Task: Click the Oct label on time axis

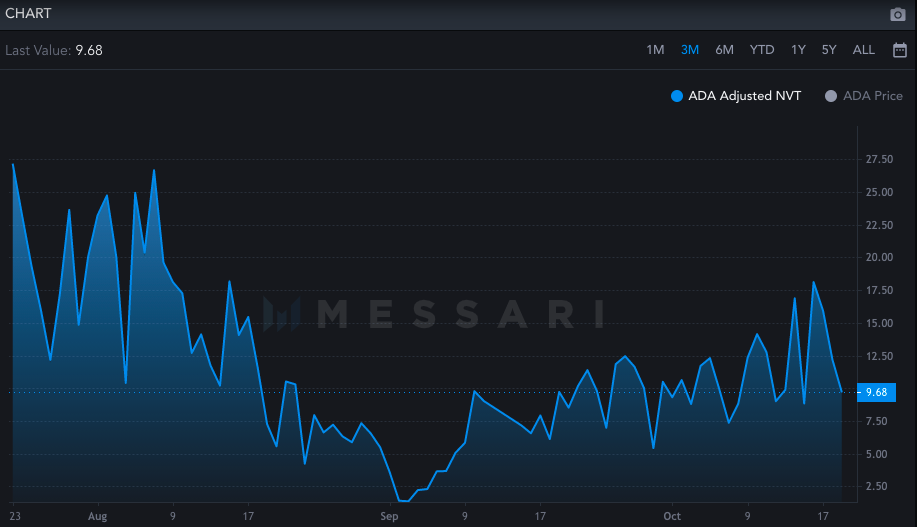Action: 671,516
